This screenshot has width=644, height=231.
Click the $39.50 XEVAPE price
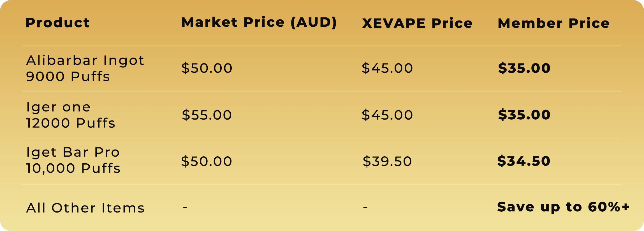(387, 161)
